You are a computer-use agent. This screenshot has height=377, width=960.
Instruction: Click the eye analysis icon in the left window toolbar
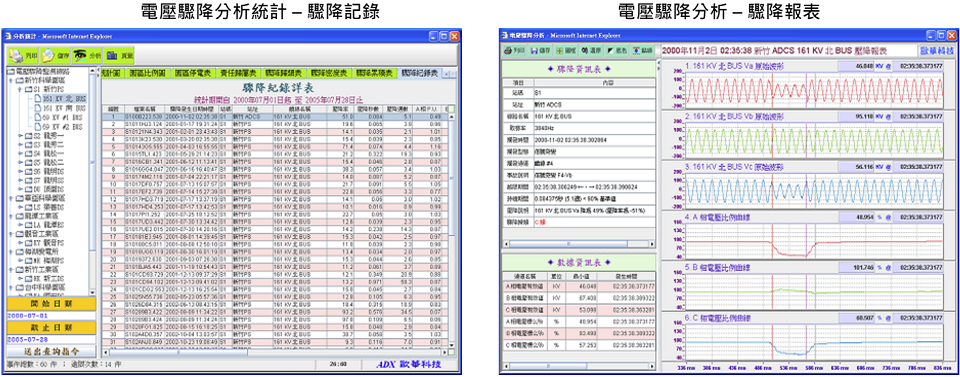click(x=80, y=55)
